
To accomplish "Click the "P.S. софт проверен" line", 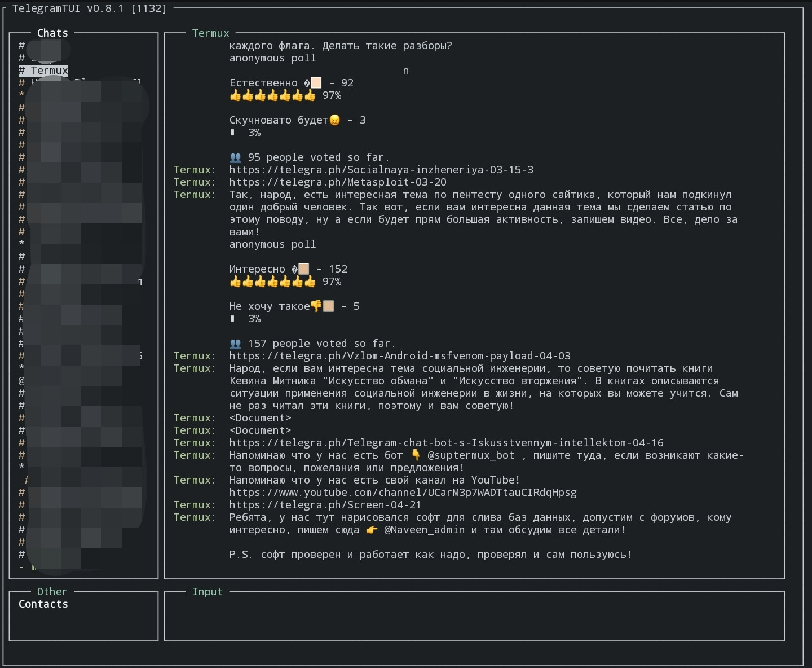I will coord(430,555).
